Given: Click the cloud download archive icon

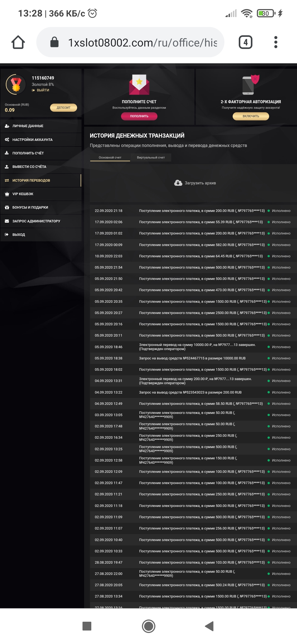Looking at the screenshot, I should coord(178,183).
